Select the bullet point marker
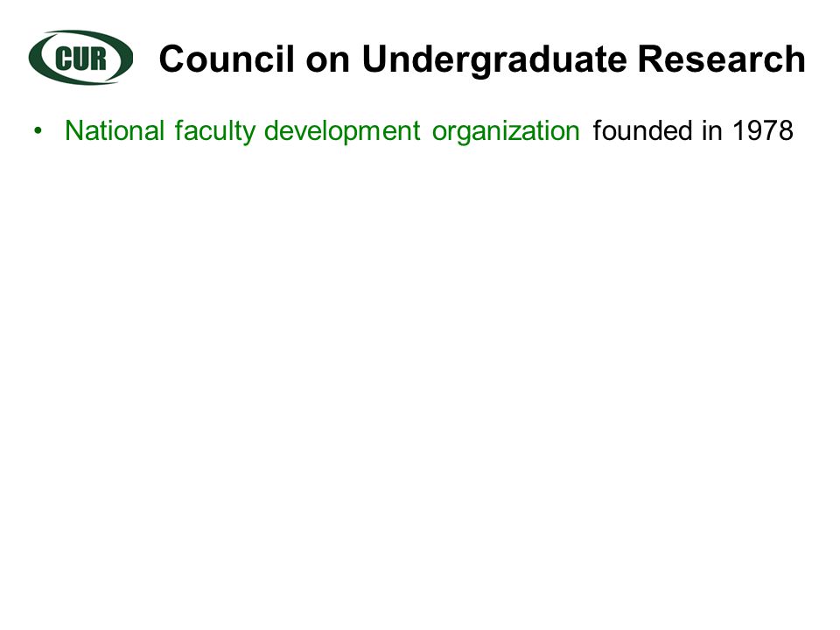 pos(38,130)
